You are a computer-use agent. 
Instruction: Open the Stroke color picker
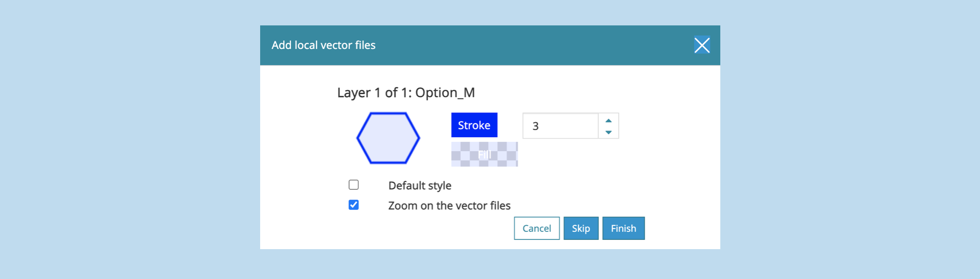pos(474,125)
